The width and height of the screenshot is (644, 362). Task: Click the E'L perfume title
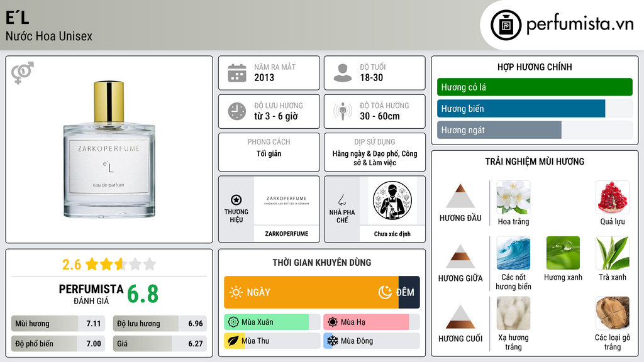(x=17, y=18)
